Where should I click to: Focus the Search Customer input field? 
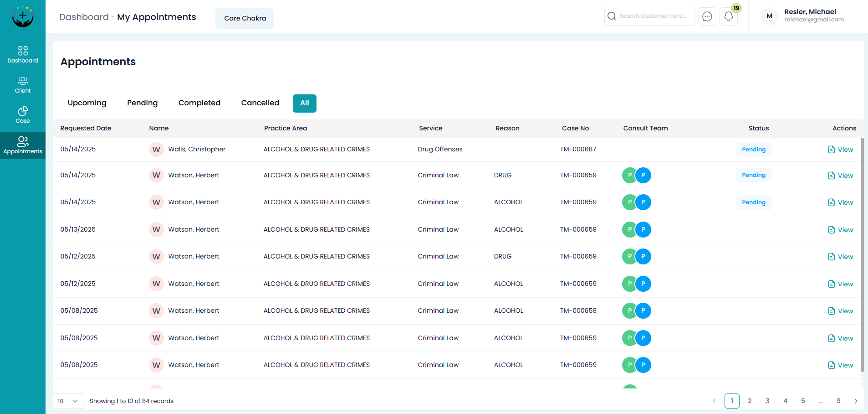[654, 16]
